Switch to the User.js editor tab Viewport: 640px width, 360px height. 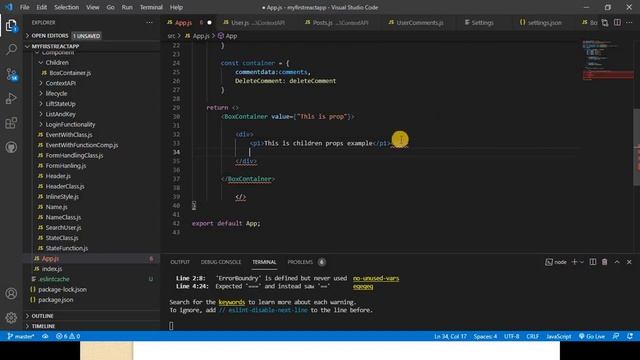pyautogui.click(x=253, y=23)
